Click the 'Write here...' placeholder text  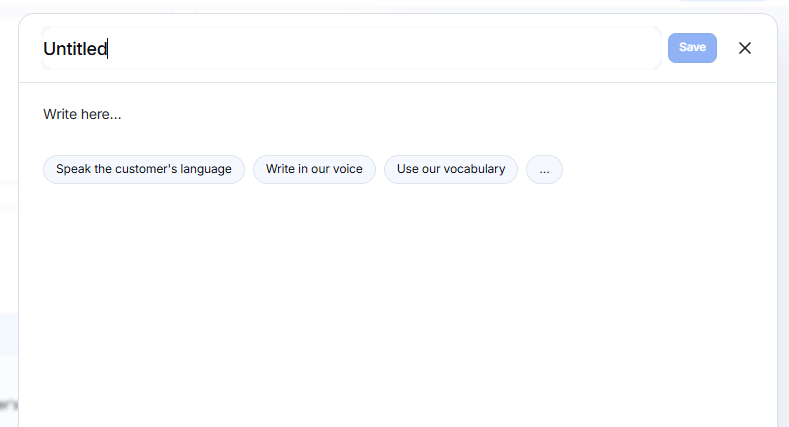82,114
